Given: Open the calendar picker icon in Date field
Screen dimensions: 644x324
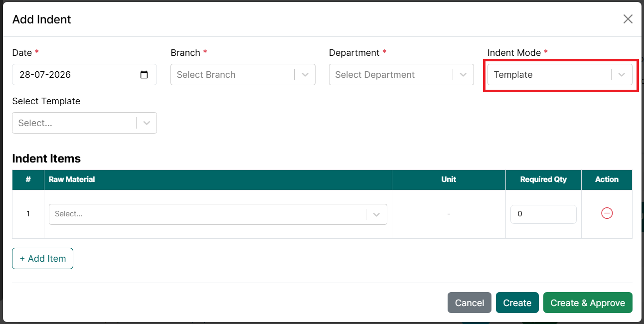Looking at the screenshot, I should [144, 75].
